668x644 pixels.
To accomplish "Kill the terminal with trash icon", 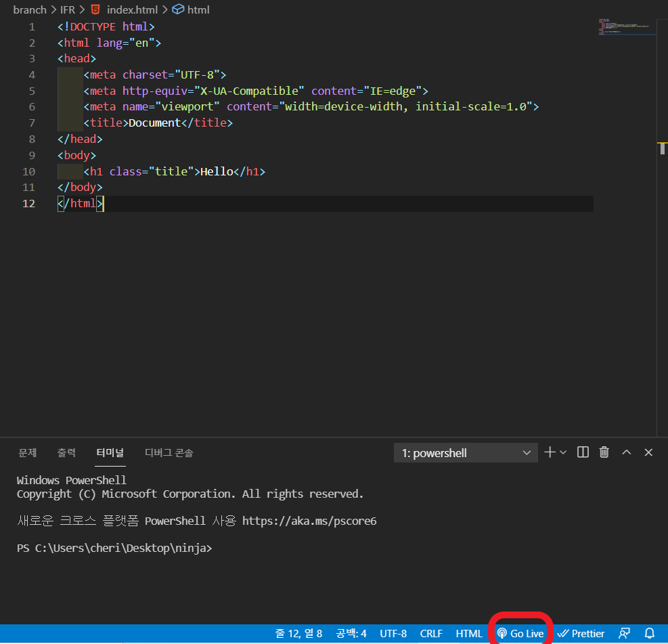I will (604, 452).
